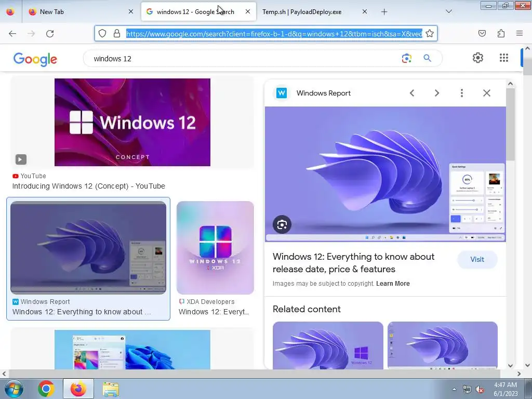Open the Windows Start button
Viewport: 532px width, 399px height.
tap(14, 389)
